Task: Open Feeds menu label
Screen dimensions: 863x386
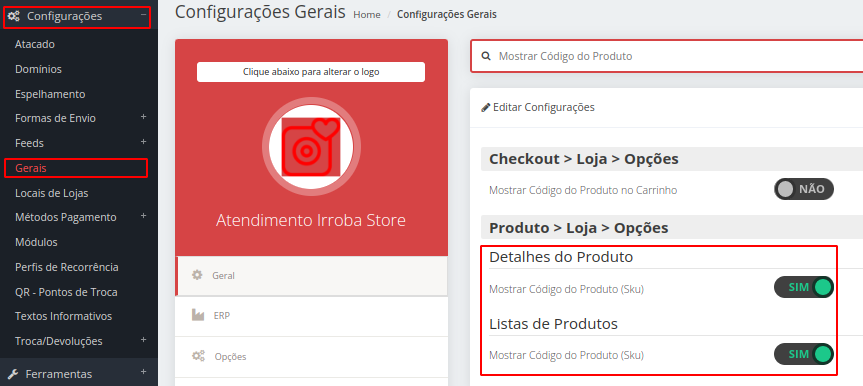Action: click(x=30, y=143)
